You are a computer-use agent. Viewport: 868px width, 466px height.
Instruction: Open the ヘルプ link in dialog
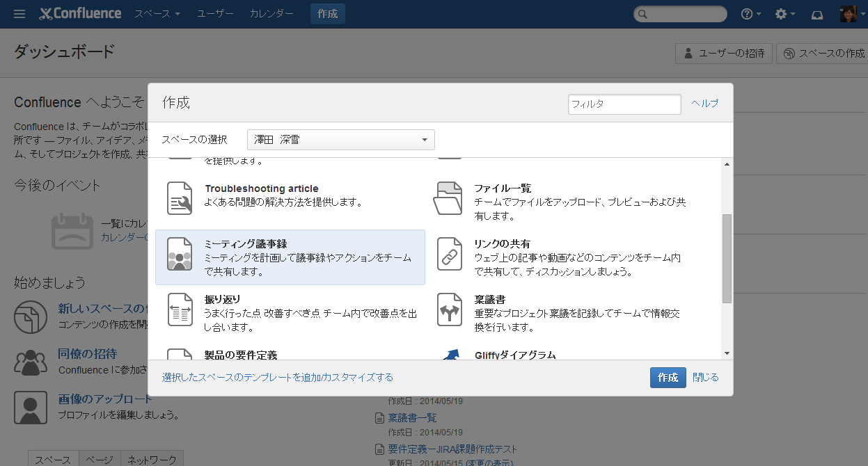705,103
